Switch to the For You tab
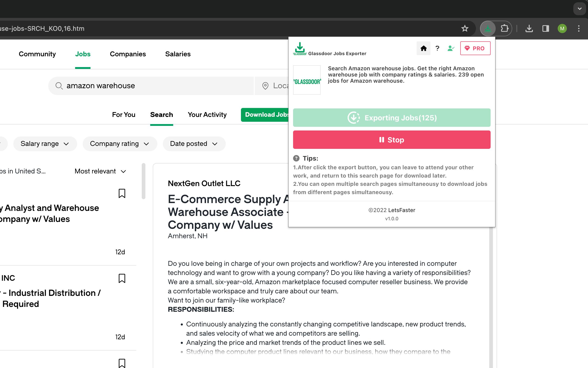588x368 pixels. [124, 115]
